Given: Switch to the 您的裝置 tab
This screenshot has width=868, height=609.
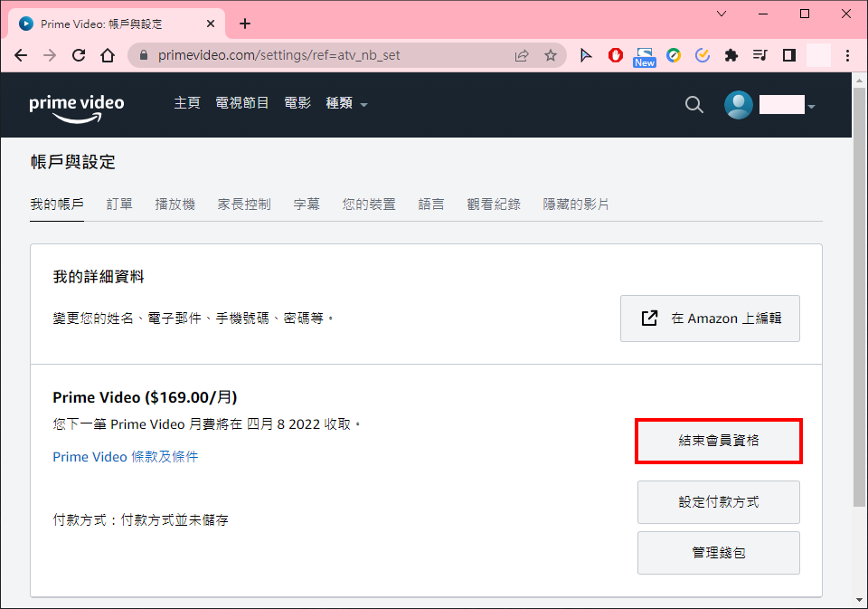Looking at the screenshot, I should [369, 205].
